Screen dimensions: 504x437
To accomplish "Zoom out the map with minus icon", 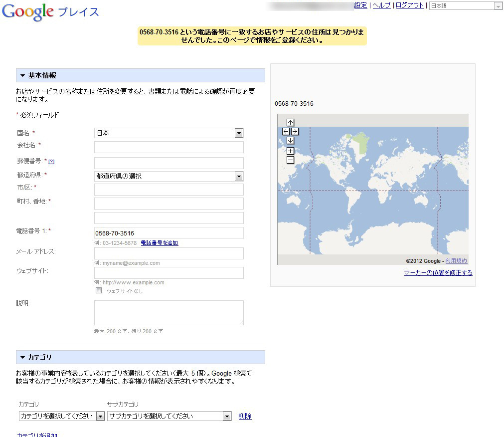I will (x=290, y=160).
